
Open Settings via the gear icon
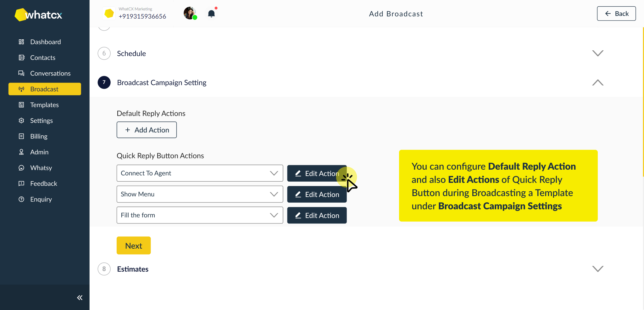pos(21,120)
